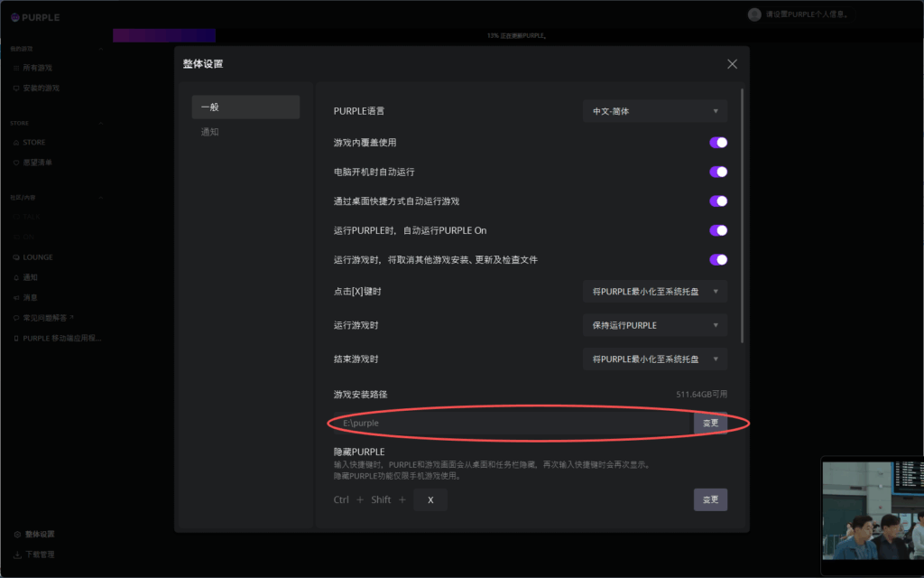The height and width of the screenshot is (578, 924).
Task: Open the wishlist heart icon (愿望清单)
Action: (15, 163)
